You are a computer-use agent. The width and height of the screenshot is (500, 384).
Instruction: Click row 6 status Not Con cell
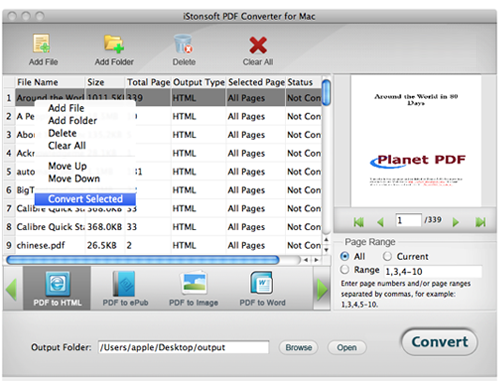pos(304,190)
